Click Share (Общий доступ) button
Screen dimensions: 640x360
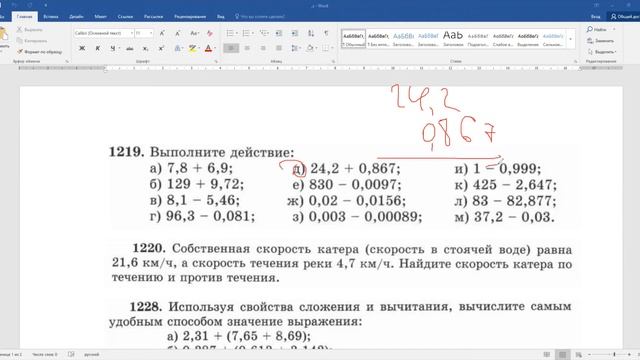(624, 17)
